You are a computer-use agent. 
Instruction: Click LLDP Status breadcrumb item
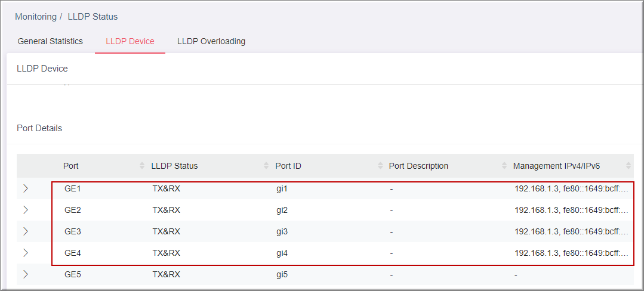click(x=93, y=17)
